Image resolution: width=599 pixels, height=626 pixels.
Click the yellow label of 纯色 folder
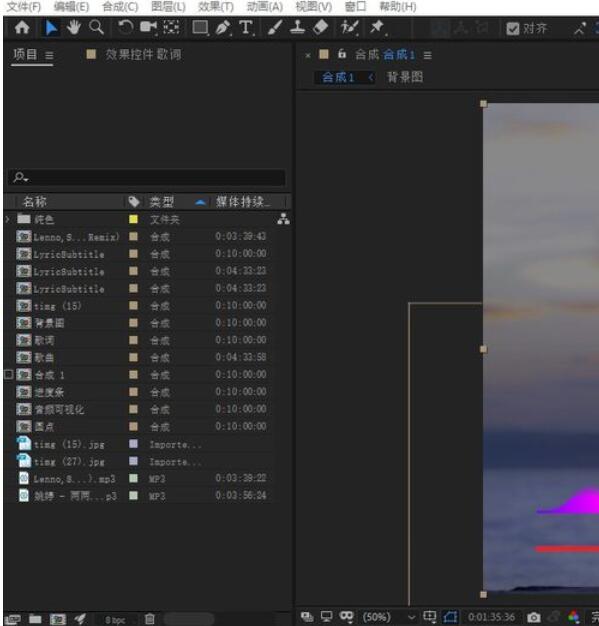(x=133, y=219)
